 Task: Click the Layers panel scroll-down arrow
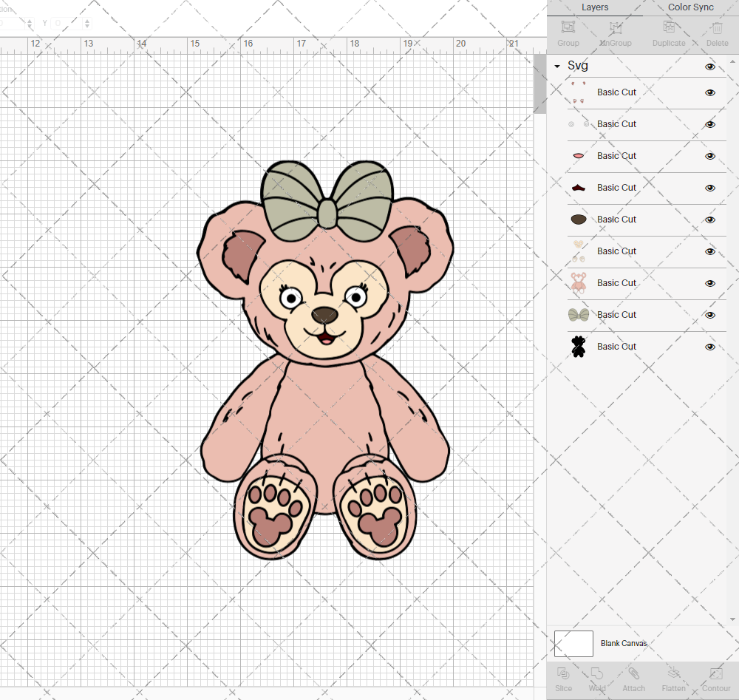click(732, 619)
